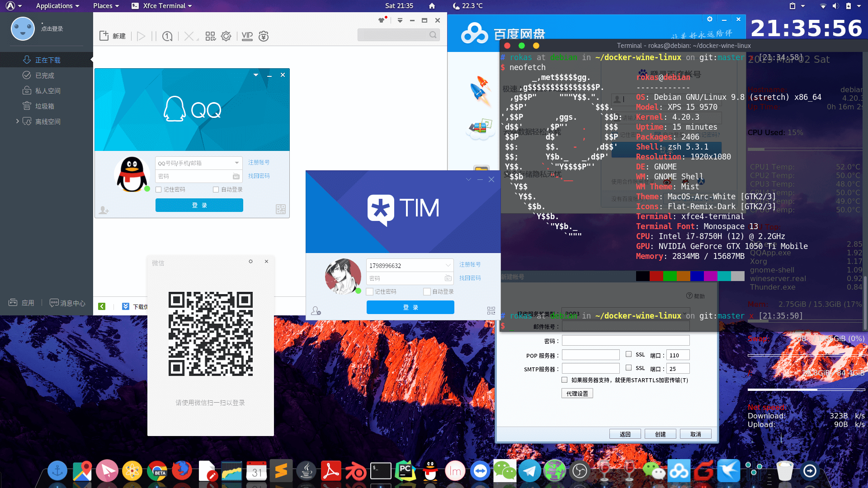Open the Thunder settings gear icon
868x488 pixels.
(x=226, y=36)
